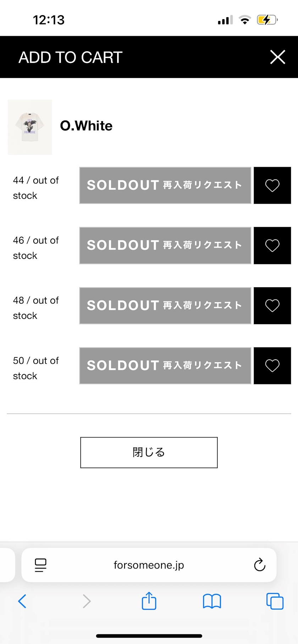
Task: Go forward to next page
Action: (87, 601)
